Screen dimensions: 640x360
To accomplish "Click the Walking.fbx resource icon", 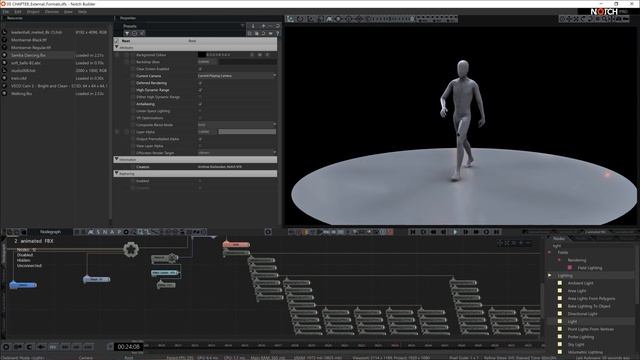I will (4, 93).
